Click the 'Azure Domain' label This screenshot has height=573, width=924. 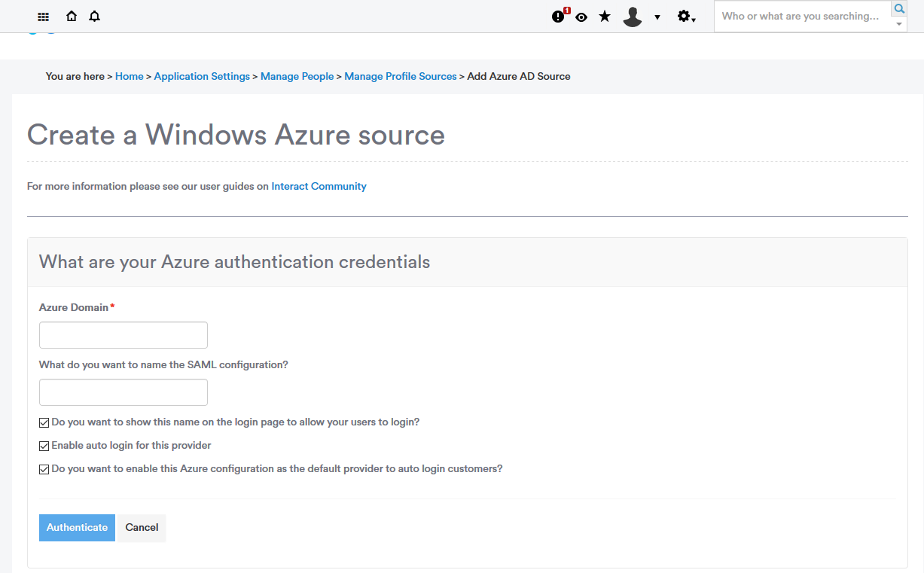coord(74,307)
